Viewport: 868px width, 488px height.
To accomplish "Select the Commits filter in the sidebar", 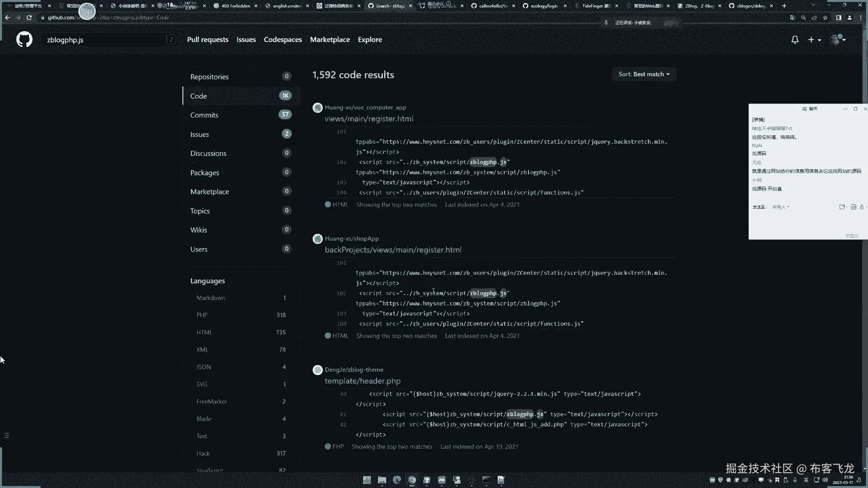I will 204,115.
